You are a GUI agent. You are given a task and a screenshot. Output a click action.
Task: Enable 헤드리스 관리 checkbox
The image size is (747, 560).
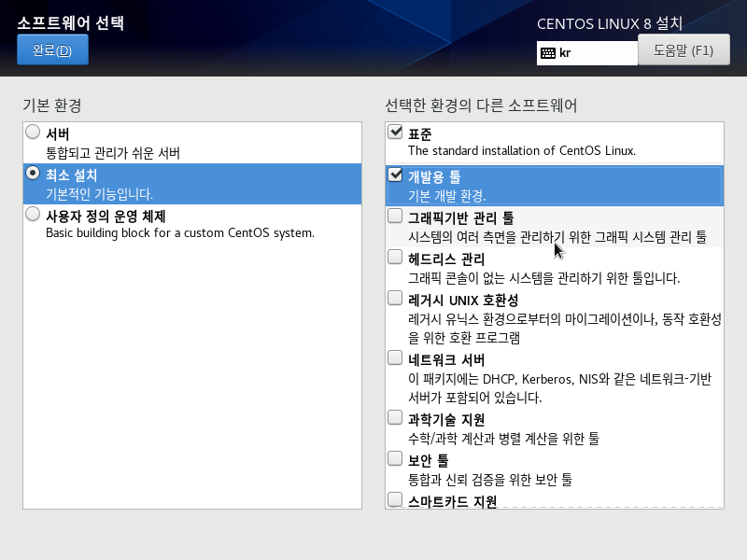point(395,257)
